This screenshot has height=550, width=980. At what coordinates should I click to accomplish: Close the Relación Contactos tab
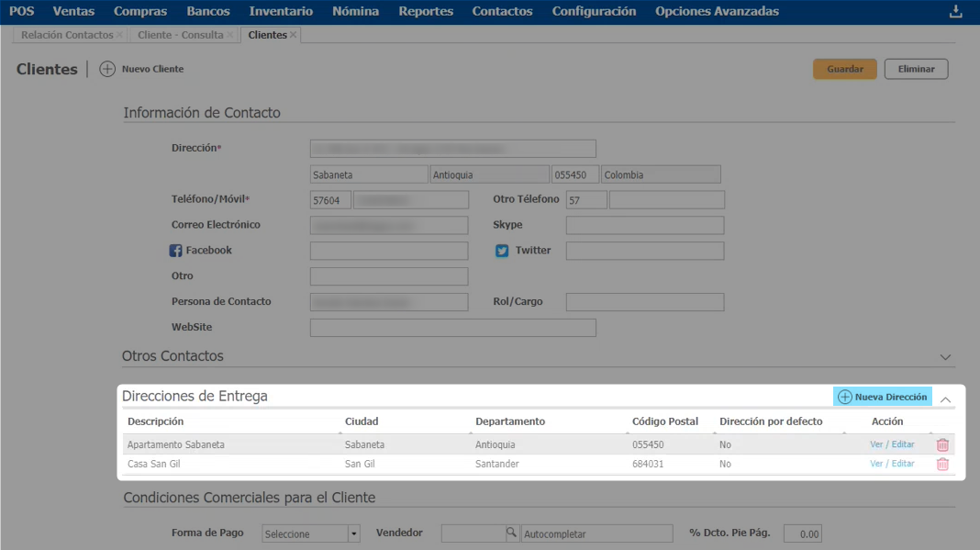[120, 35]
